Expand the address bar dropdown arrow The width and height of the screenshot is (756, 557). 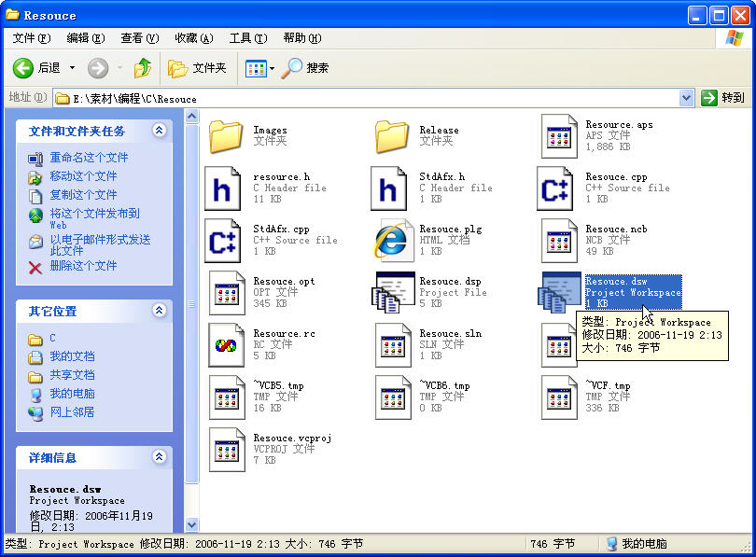[x=687, y=98]
